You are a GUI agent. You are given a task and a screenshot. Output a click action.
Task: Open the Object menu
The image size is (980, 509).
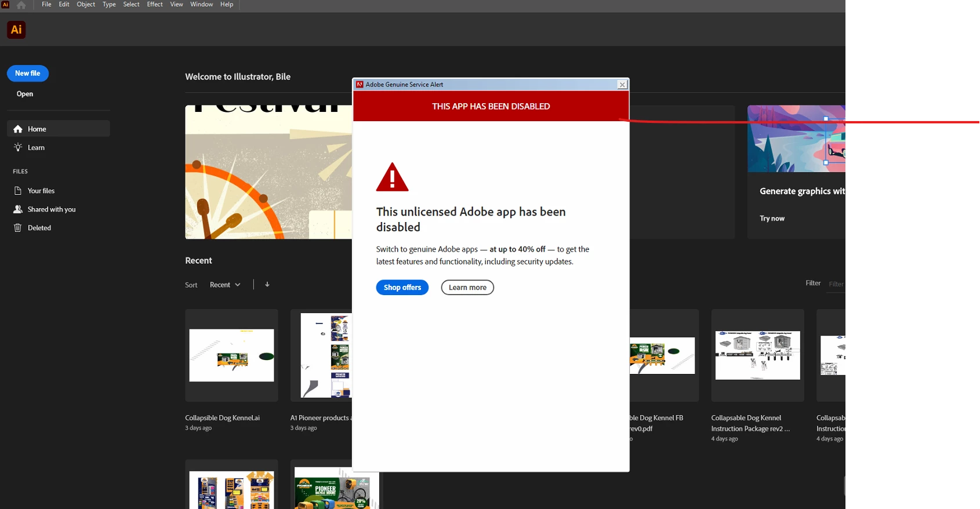tap(86, 5)
